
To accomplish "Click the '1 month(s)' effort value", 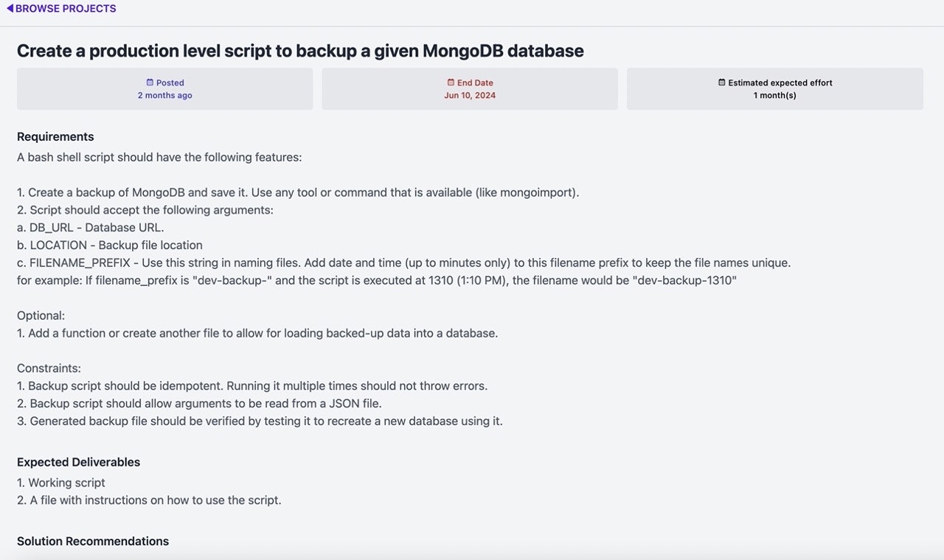I will [775, 96].
